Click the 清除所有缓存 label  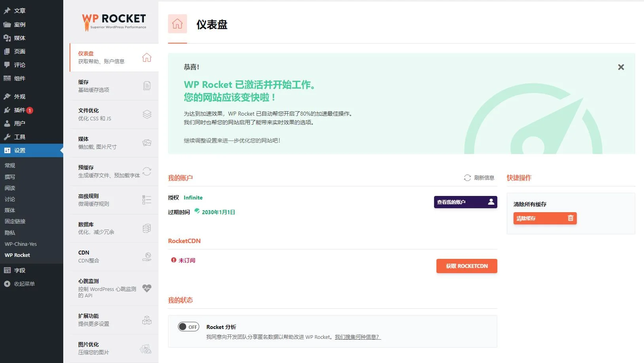530,204
